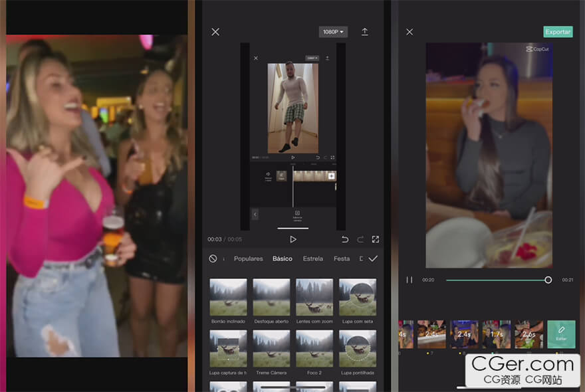Apply the Borrão inclinado effect
Image resolution: width=585 pixels, height=392 pixels.
click(228, 297)
